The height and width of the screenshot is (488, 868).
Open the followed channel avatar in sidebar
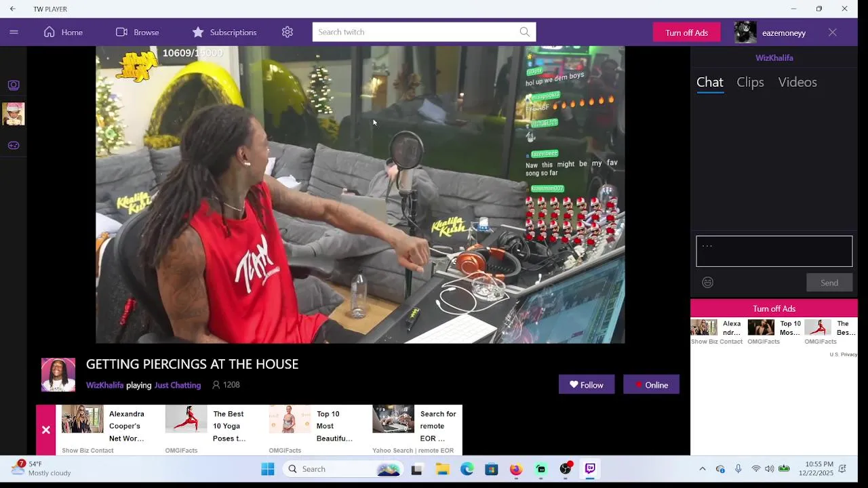click(x=14, y=114)
